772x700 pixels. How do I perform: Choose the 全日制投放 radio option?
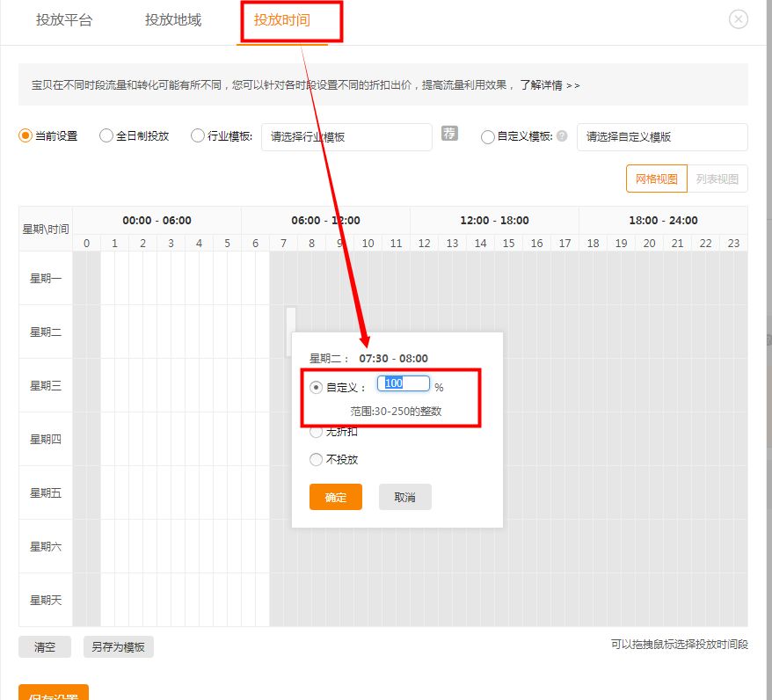click(106, 136)
